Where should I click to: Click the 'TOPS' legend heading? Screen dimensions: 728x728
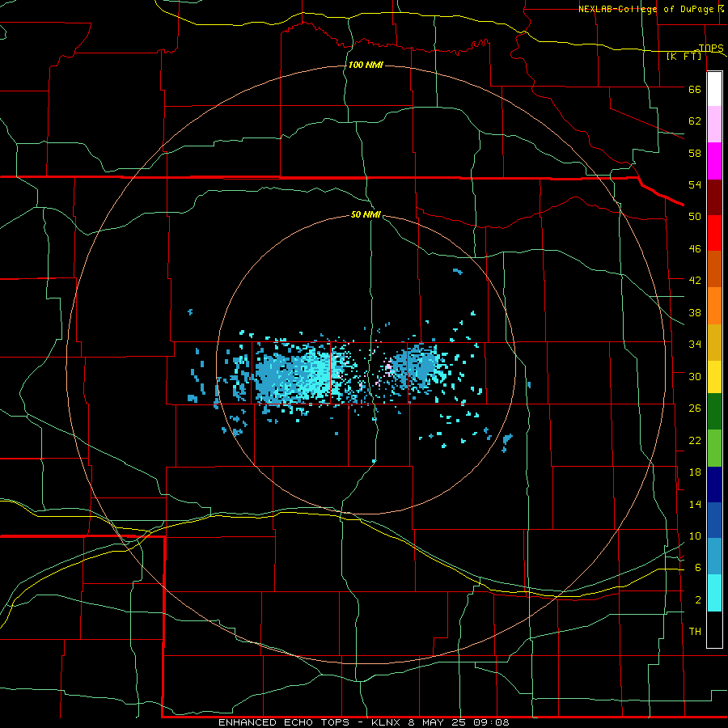(x=711, y=48)
